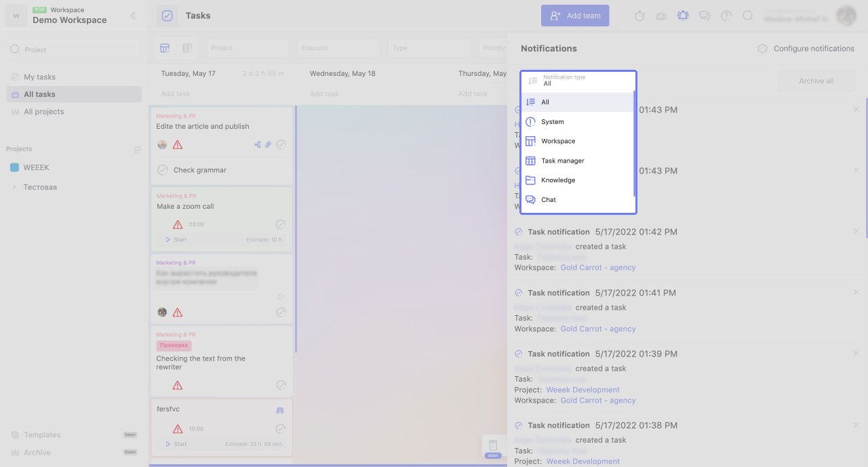The image size is (868, 467).
Task: Collapse the sidebar with double chevron
Action: point(134,16)
